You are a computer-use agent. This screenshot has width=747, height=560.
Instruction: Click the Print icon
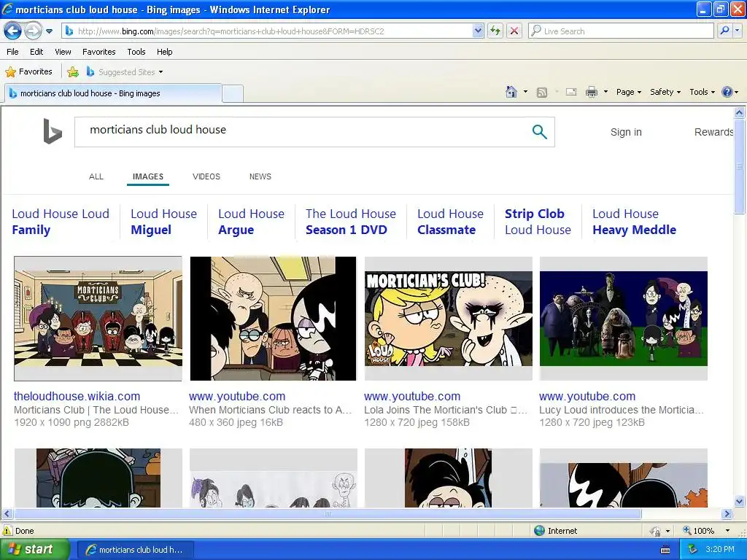[591, 92]
